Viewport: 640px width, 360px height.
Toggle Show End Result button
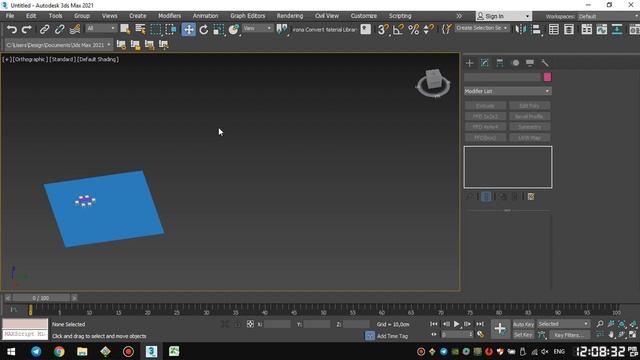coord(486,197)
